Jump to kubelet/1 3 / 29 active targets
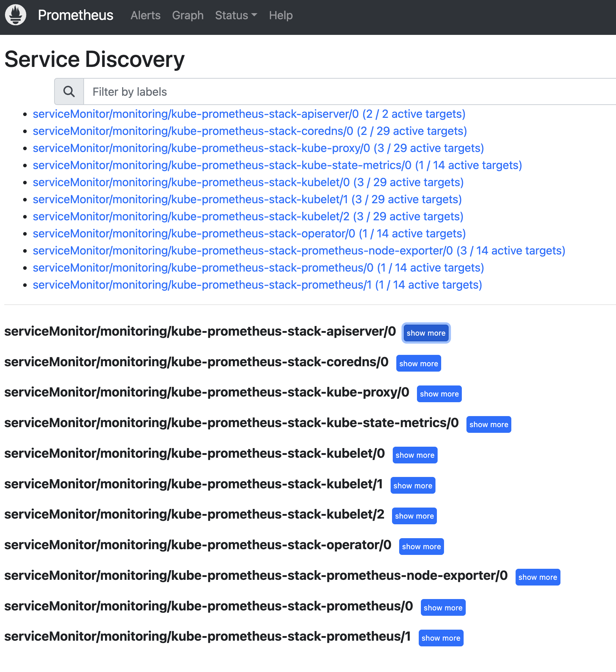Screen dimensions: 616x672 click(247, 199)
